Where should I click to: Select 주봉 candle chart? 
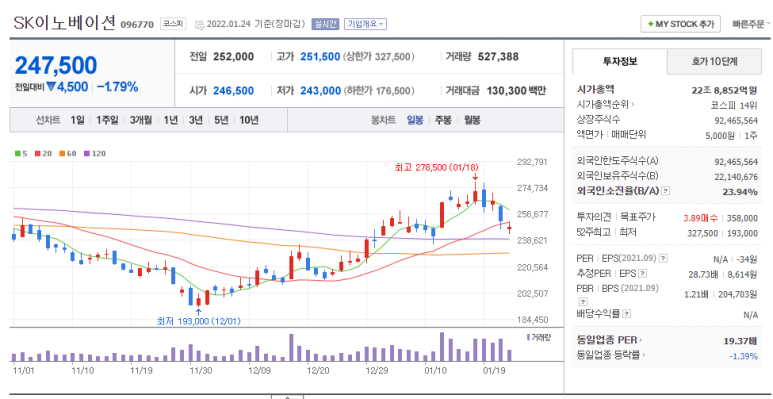click(x=443, y=120)
